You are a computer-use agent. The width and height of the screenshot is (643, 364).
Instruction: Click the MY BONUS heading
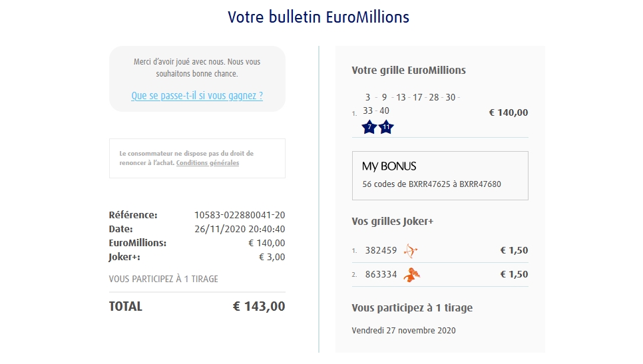pos(389,166)
